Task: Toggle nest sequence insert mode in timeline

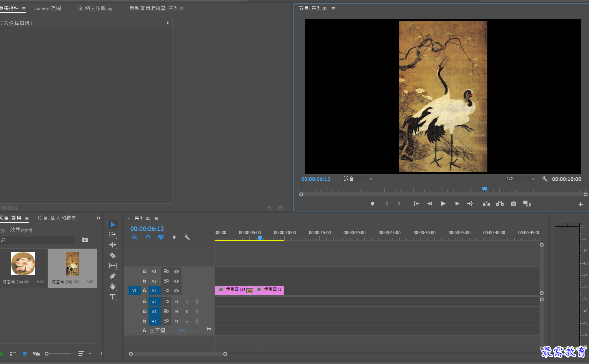Action: click(135, 237)
